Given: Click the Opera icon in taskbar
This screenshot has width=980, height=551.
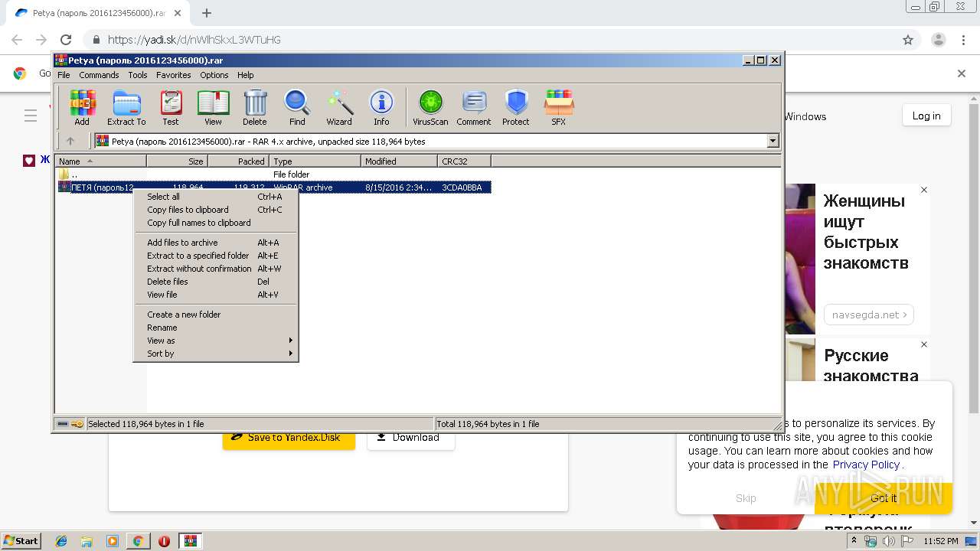Looking at the screenshot, I should [x=164, y=541].
